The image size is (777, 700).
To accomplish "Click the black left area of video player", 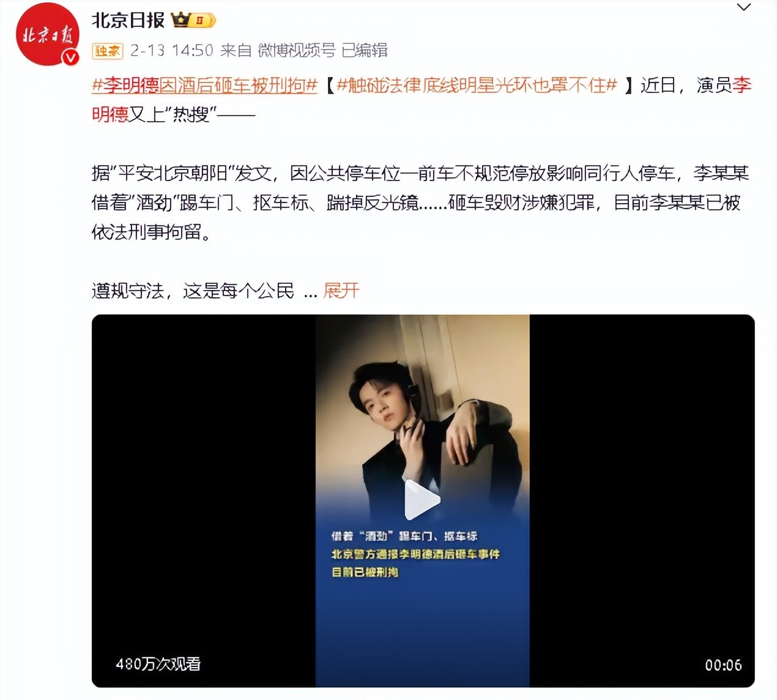I will click(204, 501).
